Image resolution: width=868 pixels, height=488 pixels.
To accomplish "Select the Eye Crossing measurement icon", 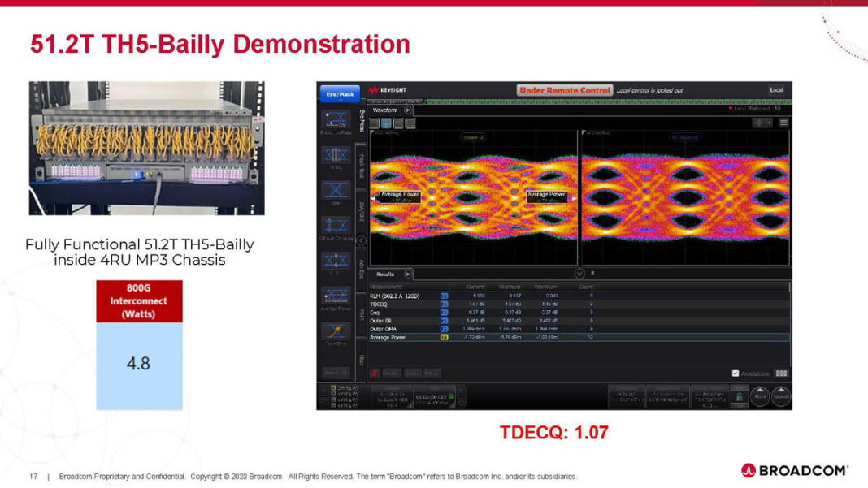I will [x=336, y=224].
